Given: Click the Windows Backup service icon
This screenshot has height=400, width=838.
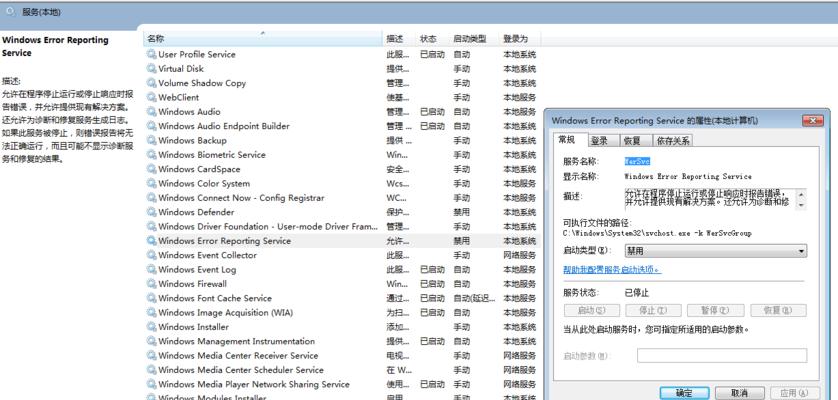Looking at the screenshot, I should [152, 141].
